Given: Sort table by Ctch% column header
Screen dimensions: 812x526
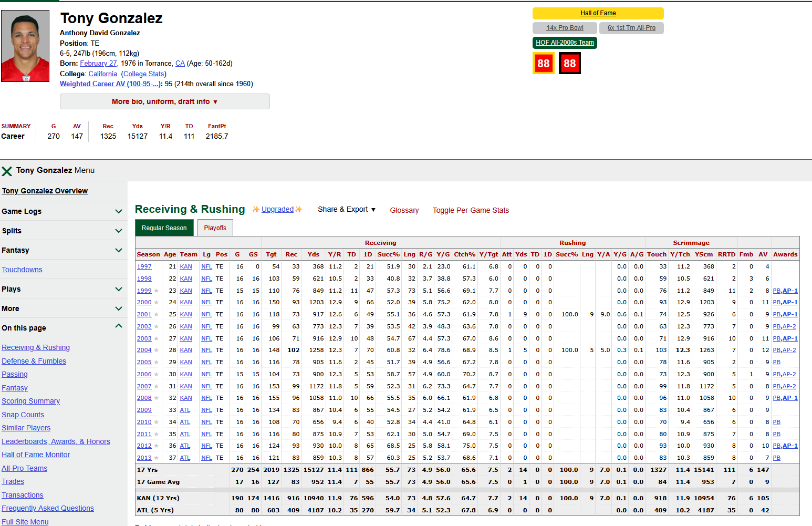Looking at the screenshot, I should pos(465,254).
